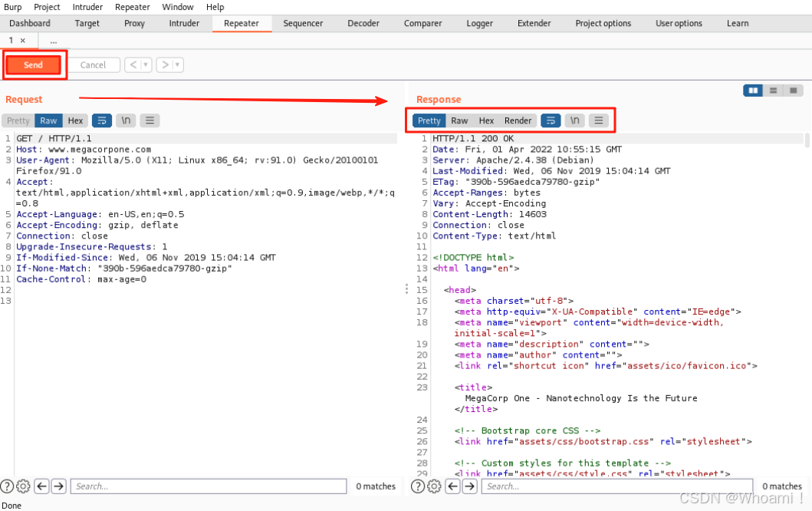This screenshot has height=511, width=812.
Task: Switch to the Extender tab
Action: click(x=534, y=23)
